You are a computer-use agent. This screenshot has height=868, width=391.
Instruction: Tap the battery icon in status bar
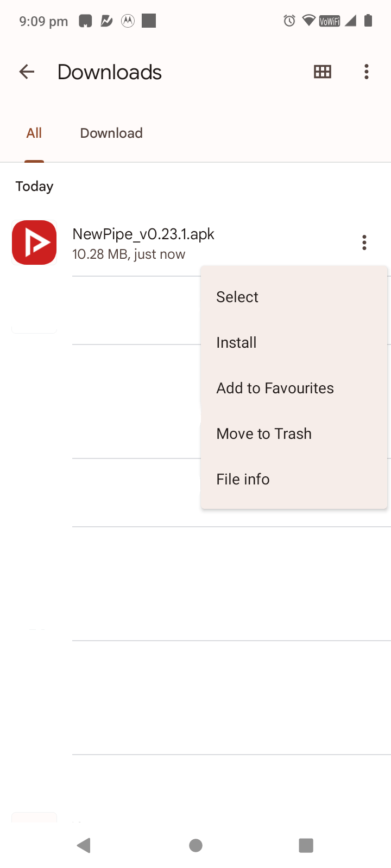(368, 21)
